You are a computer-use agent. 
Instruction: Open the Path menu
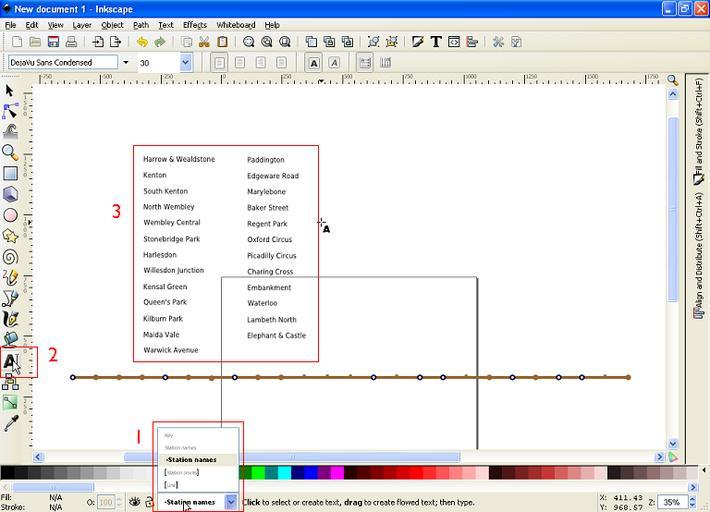141,25
